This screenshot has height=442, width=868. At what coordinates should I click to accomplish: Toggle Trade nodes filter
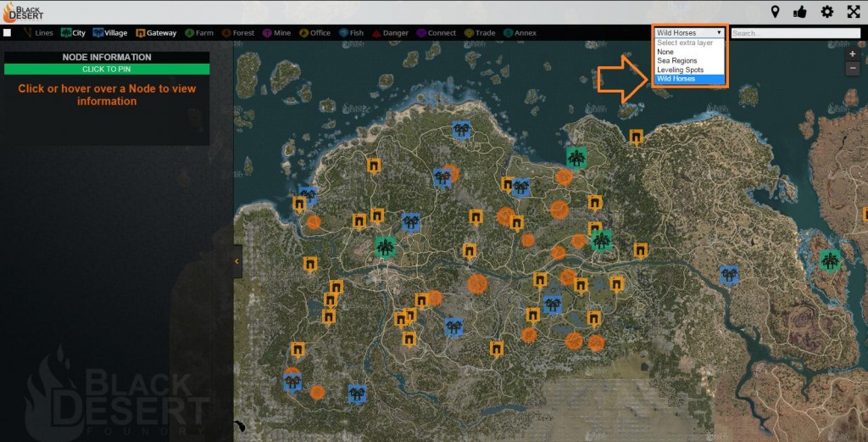(480, 33)
